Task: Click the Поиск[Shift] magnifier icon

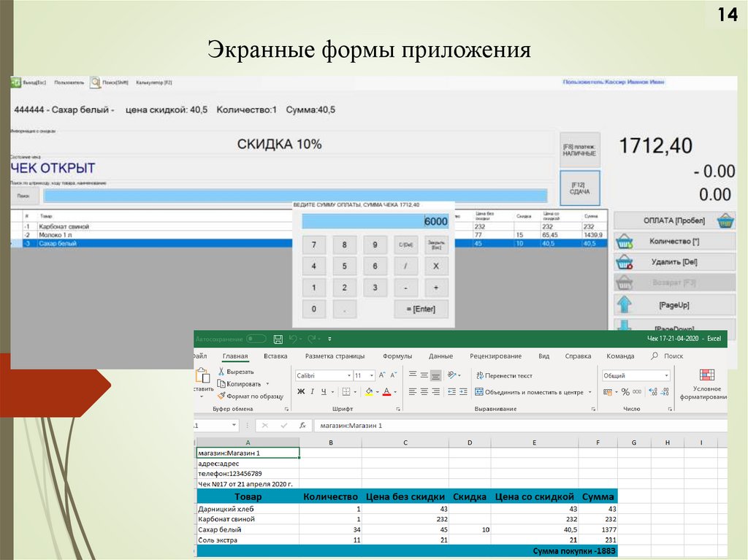Action: [96, 83]
